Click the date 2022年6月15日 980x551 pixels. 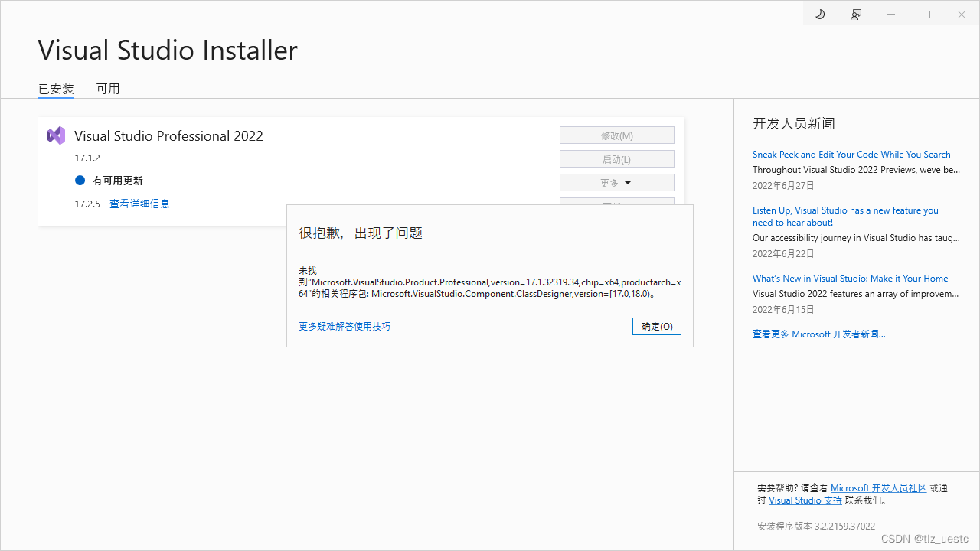(x=783, y=310)
